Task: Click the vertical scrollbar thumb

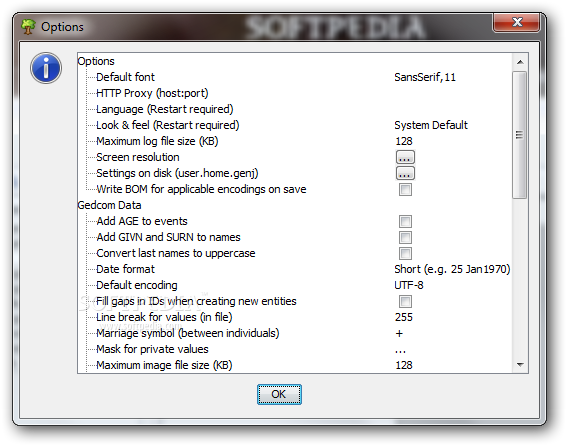Action: (520, 135)
